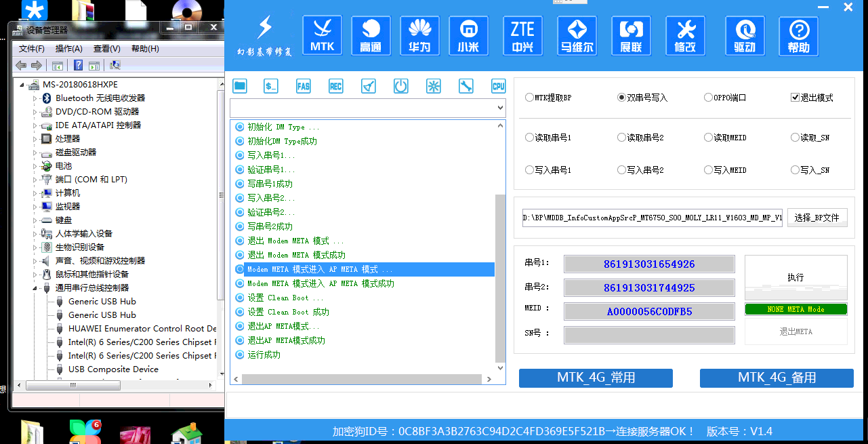Open the 帮助 (help) section
This screenshot has height=444, width=868.
coord(799,35)
